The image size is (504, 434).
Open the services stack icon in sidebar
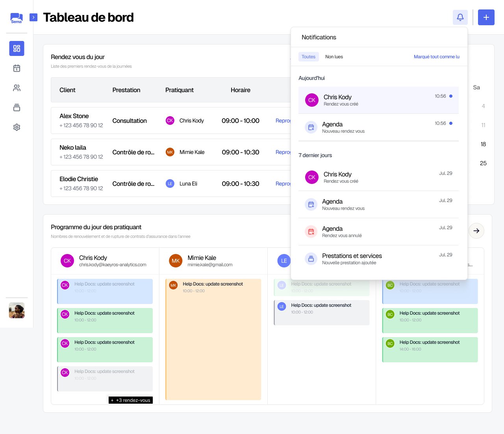[x=17, y=108]
